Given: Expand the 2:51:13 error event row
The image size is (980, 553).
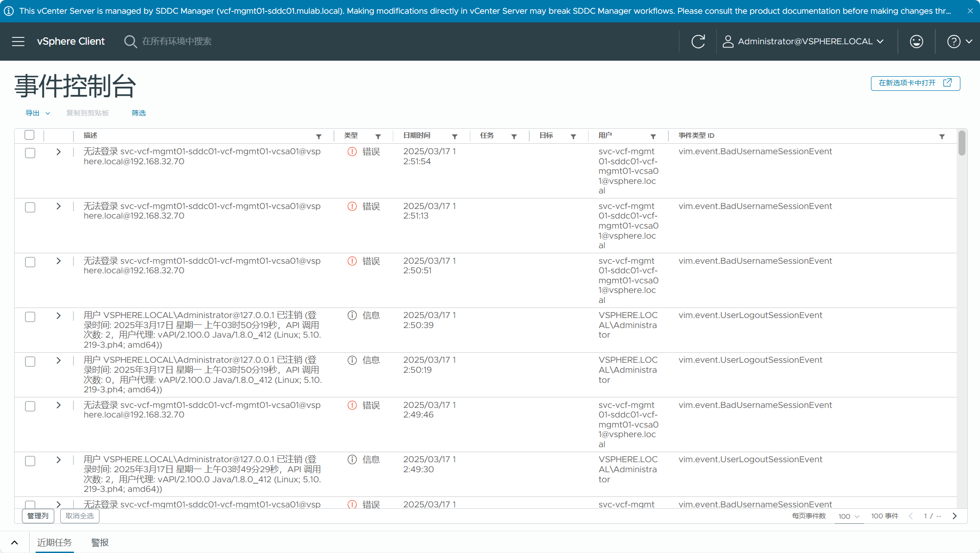Looking at the screenshot, I should click(58, 206).
